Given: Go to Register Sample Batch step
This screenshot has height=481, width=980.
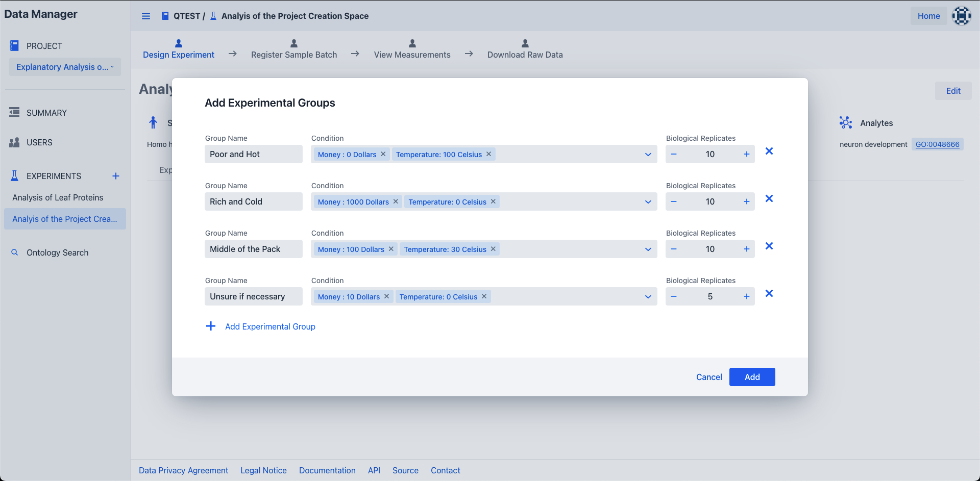Looking at the screenshot, I should coord(294,49).
